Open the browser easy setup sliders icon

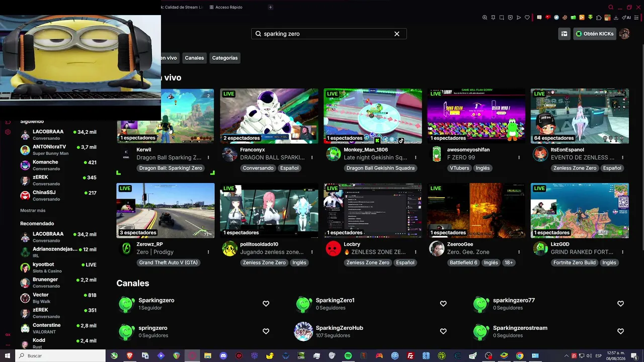[637, 18]
